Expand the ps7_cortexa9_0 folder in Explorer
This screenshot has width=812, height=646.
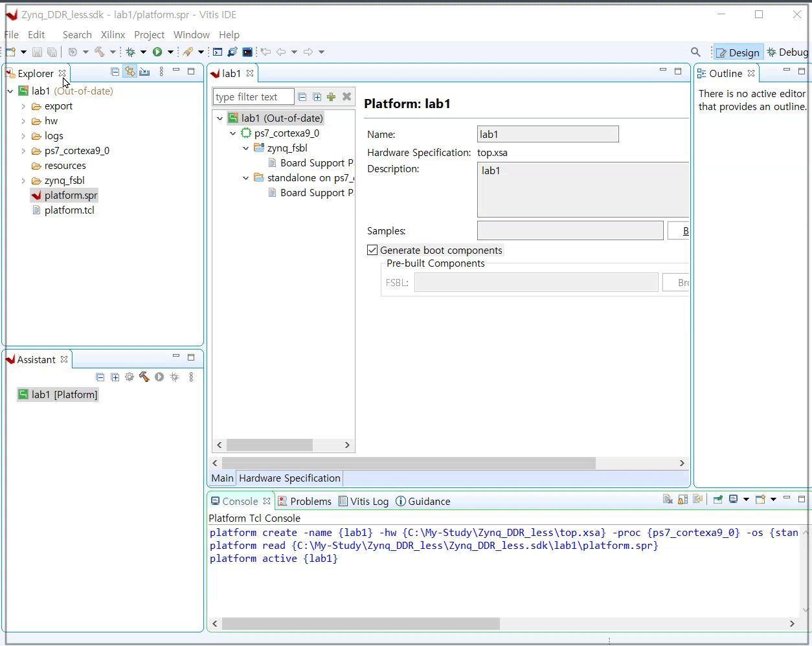click(23, 151)
